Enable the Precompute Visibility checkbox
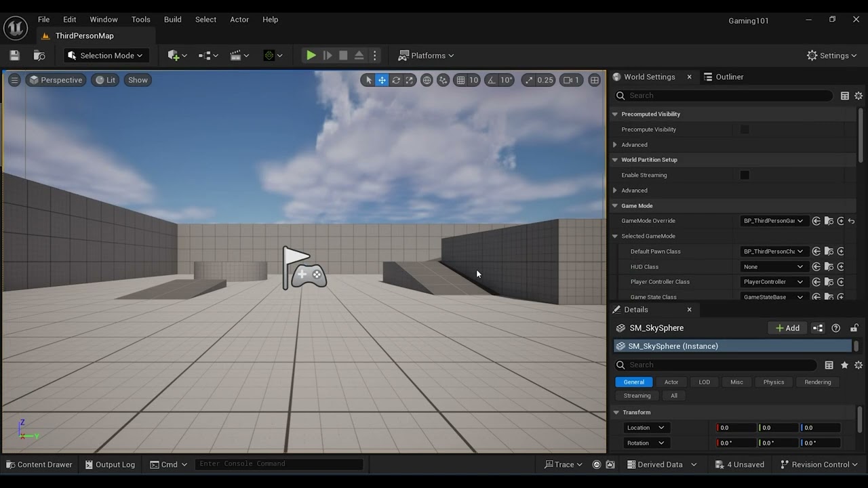Image resolution: width=868 pixels, height=488 pixels. tap(745, 129)
